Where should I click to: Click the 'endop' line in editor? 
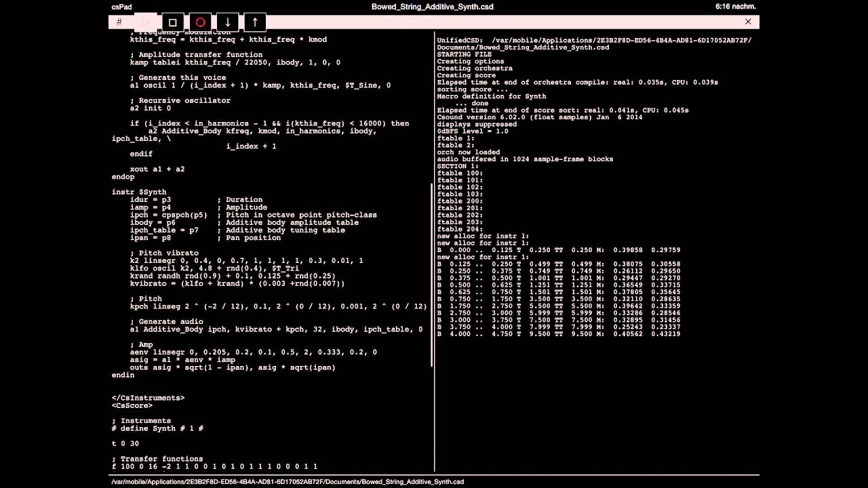(123, 177)
